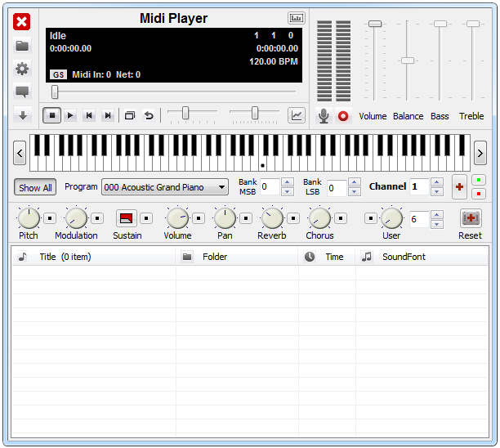Screen dimensions: 500x448
Task: Click the Reverb knob
Action: pyautogui.click(x=272, y=218)
